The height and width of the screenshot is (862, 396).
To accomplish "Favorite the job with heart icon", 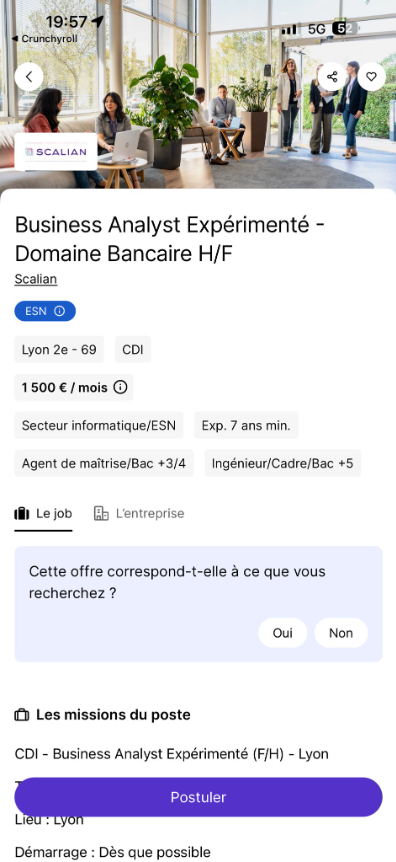I will (372, 77).
